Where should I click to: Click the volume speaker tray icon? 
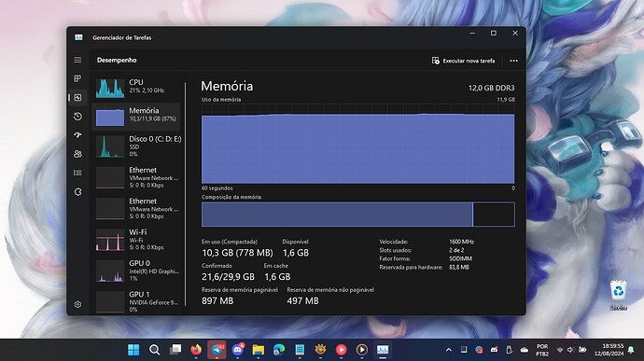point(570,350)
